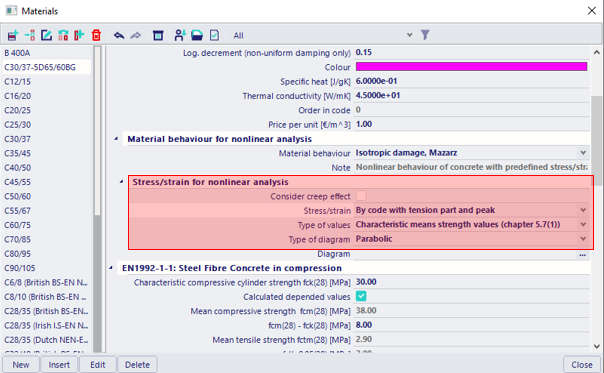Collapse Material behaviour for nonlinear analysis section
This screenshot has width=604, height=373.
tap(116, 139)
